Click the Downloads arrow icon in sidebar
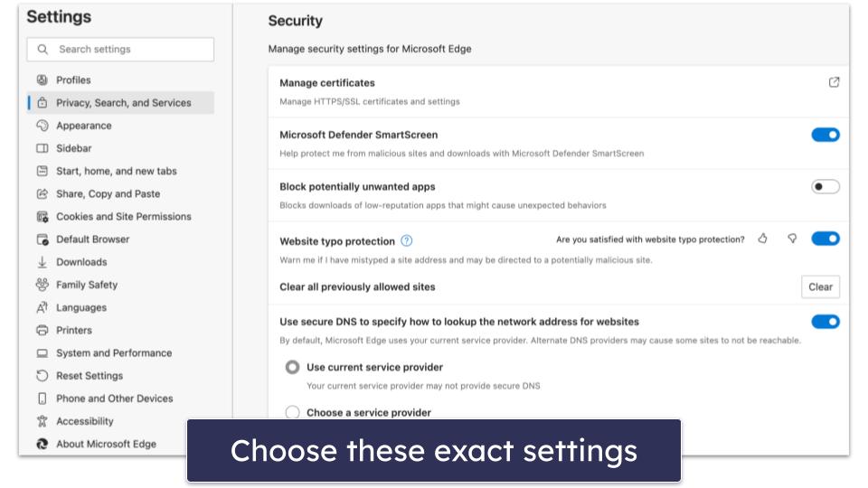The image size is (868, 488). [x=42, y=262]
